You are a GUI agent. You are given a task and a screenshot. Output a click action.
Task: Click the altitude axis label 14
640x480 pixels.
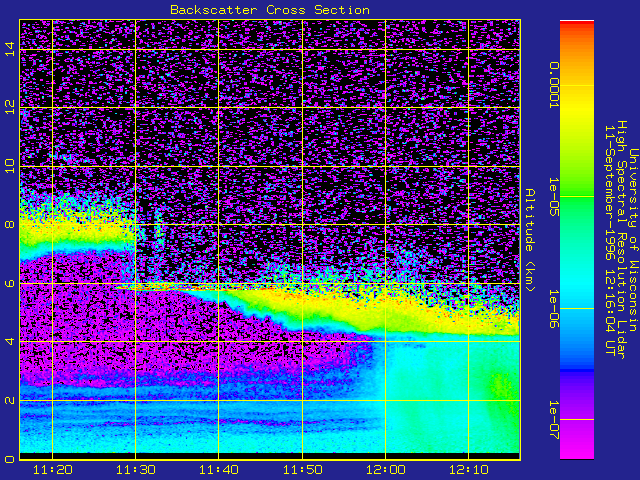pos(10,49)
